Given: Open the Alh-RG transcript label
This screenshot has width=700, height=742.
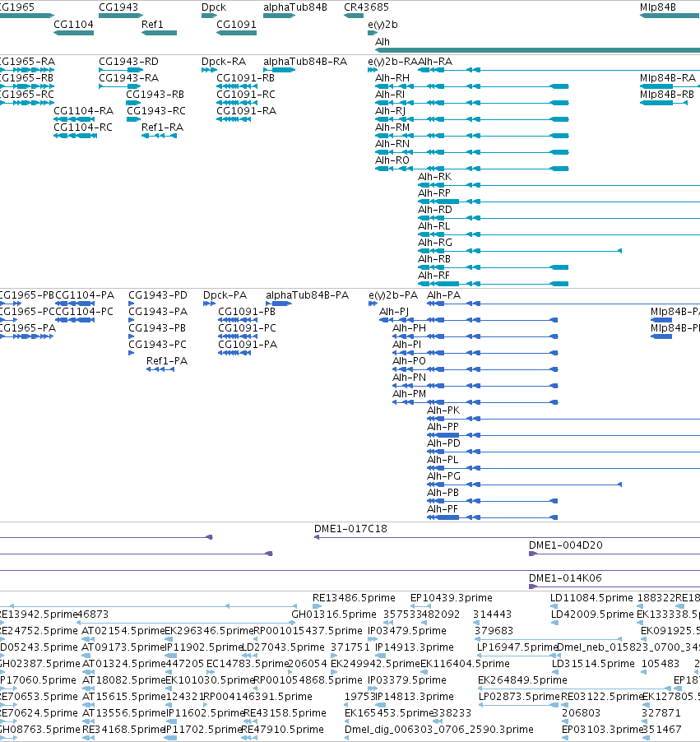Looking at the screenshot, I should pos(435,243).
